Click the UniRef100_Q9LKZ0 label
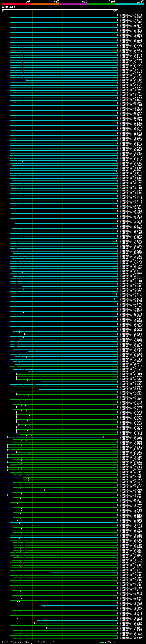The width and height of the screenshot is (146, 644). pos(131,595)
